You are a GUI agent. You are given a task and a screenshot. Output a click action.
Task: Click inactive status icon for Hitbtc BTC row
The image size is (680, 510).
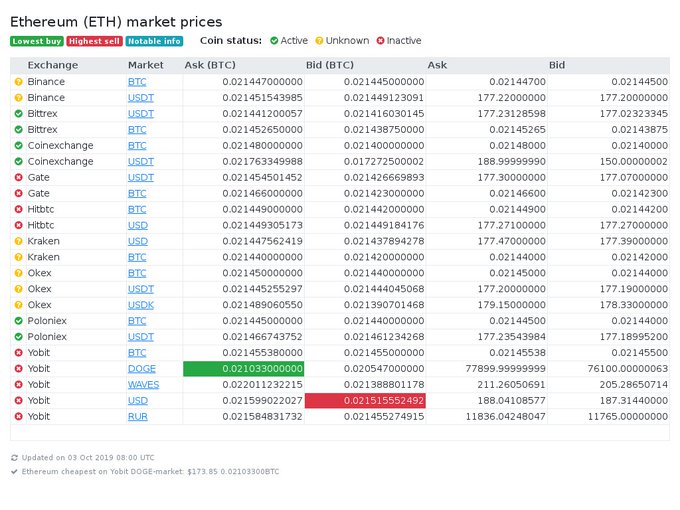tap(18, 209)
